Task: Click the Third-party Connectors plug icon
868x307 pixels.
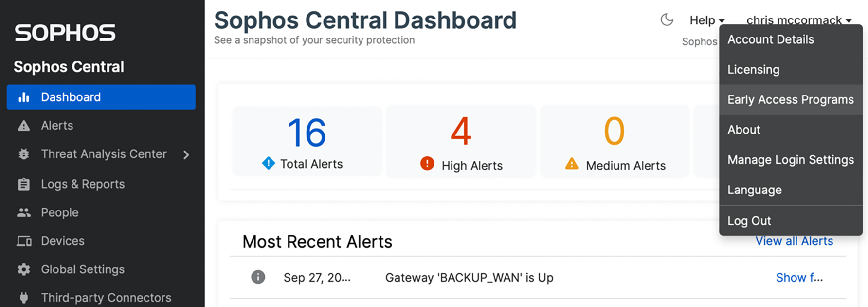Action: tap(24, 297)
